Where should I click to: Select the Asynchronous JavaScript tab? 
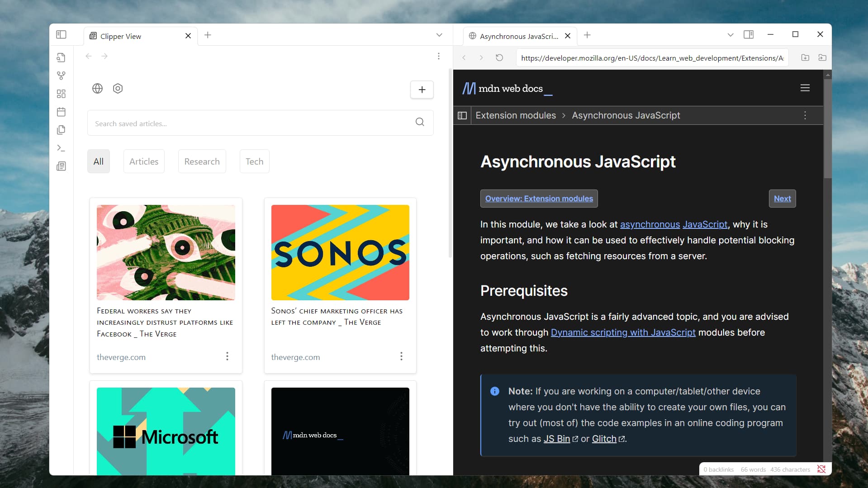520,36
